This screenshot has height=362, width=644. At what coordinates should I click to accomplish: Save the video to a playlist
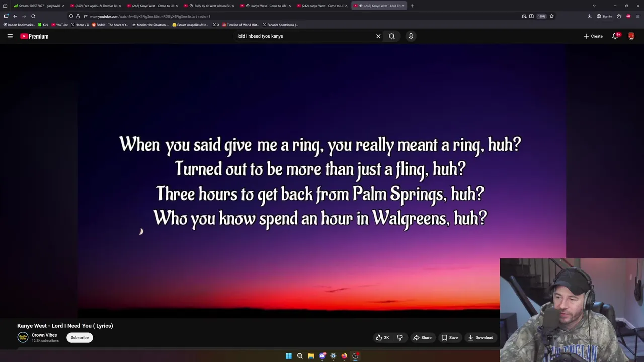[x=449, y=338]
